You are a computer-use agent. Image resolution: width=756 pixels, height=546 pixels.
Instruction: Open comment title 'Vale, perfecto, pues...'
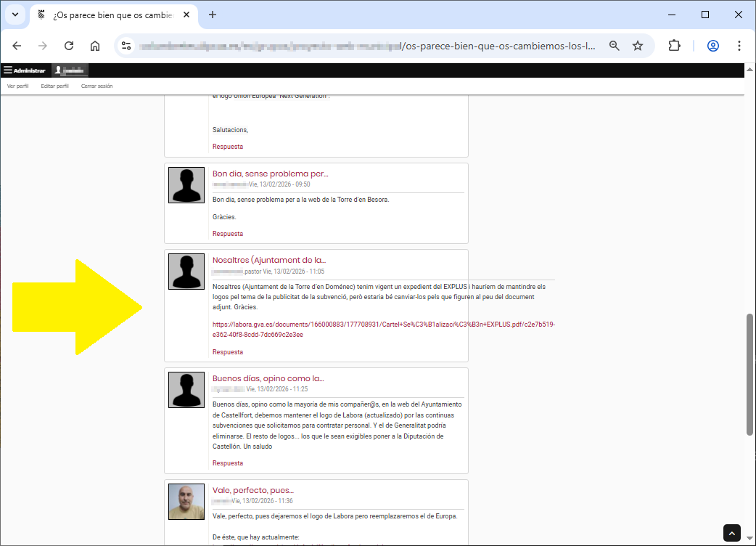pos(253,491)
